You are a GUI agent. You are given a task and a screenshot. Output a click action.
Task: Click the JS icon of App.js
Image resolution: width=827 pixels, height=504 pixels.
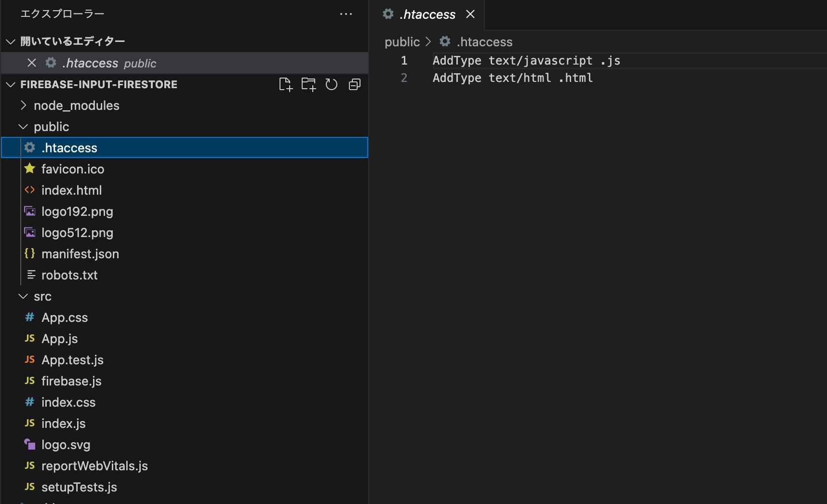click(x=30, y=338)
